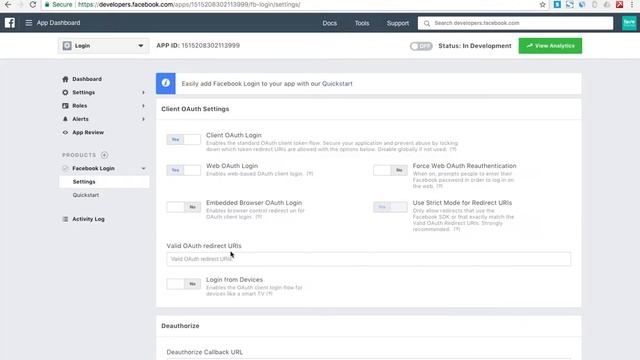Viewport: 640px width, 360px height.
Task: Click the first blue browser extension icon
Action: (557, 4)
